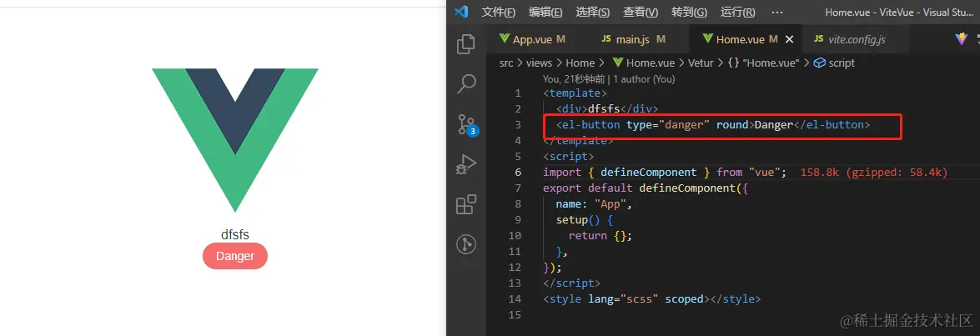Click the Home.vue file breadcrumb
Image resolution: width=980 pixels, height=336 pixels.
(x=643, y=63)
